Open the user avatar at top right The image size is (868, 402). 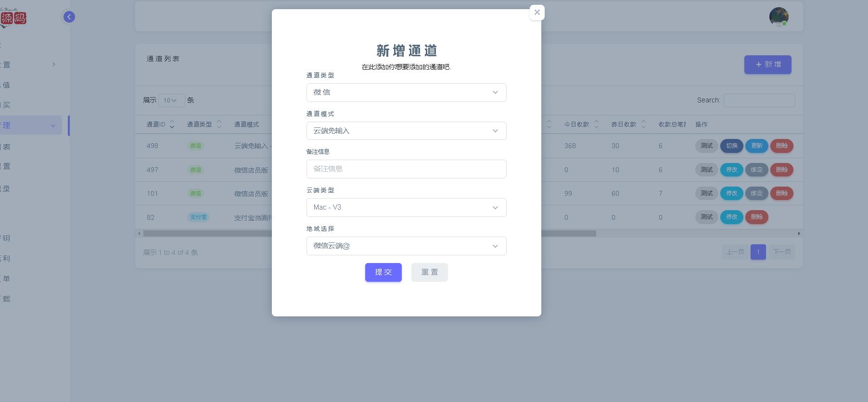(779, 17)
